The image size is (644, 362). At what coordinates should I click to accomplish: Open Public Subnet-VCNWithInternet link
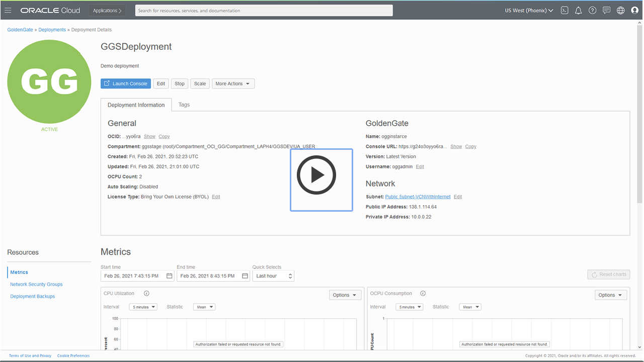(418, 197)
